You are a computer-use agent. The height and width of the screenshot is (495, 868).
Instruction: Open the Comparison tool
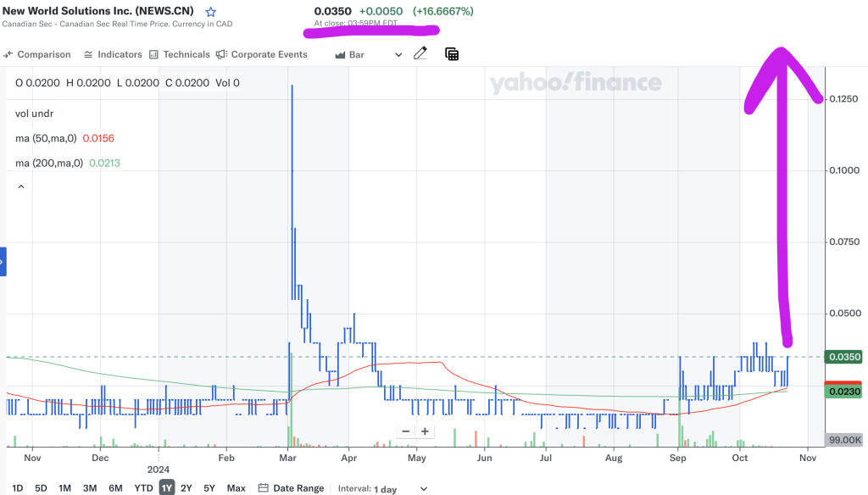[x=37, y=54]
